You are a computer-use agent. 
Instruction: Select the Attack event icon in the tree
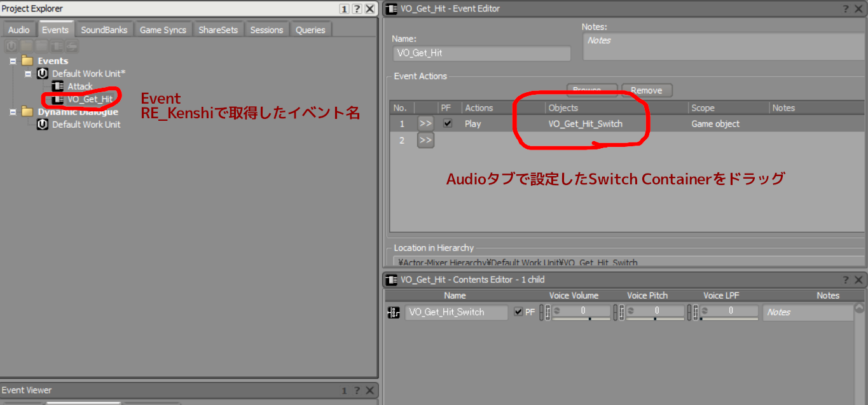click(x=58, y=86)
